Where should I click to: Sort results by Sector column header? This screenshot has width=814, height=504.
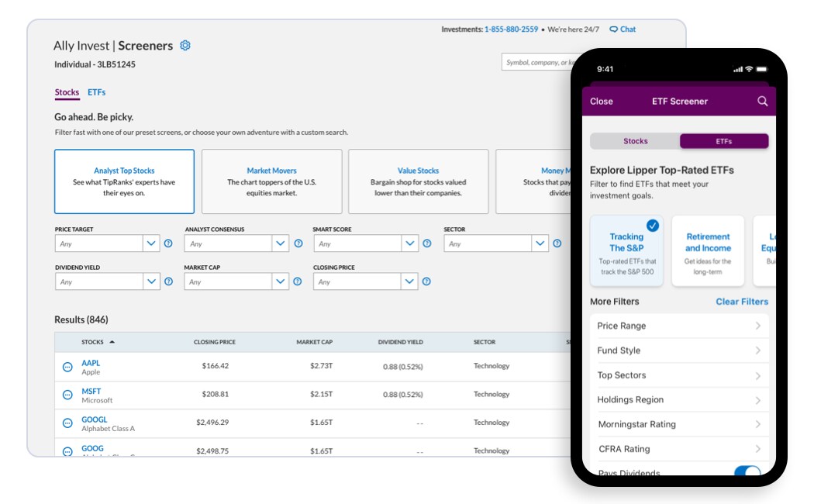click(x=485, y=342)
